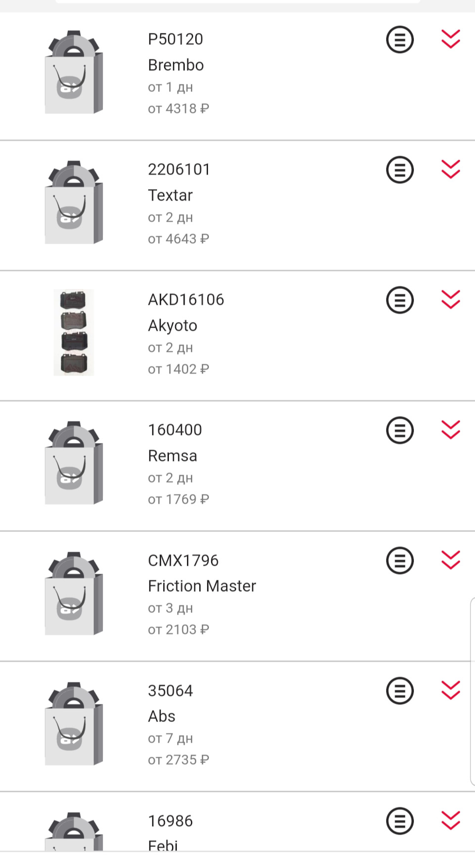Open details list icon for Textar 2206101
This screenshot has height=868, width=475.
(400, 170)
